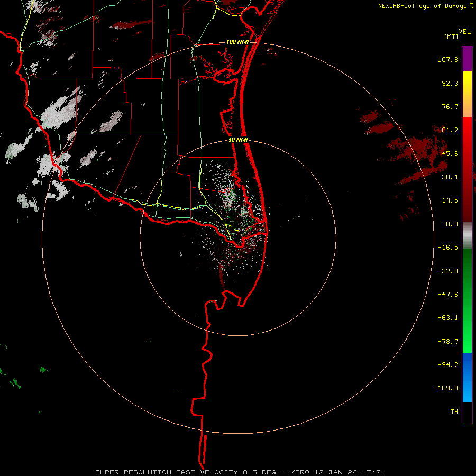Click the blue segment of the color bar

coord(467,377)
